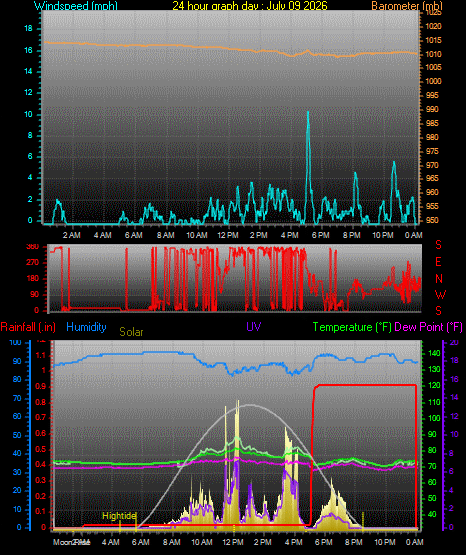The width and height of the screenshot is (466, 555).
Task: Click the "1000" barometer axis value
Action: tap(433, 81)
